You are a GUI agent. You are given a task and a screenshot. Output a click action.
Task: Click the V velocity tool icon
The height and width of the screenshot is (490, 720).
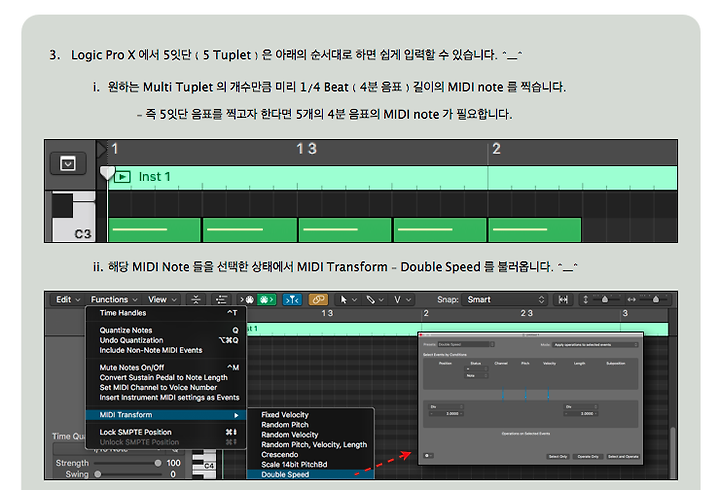click(x=397, y=299)
